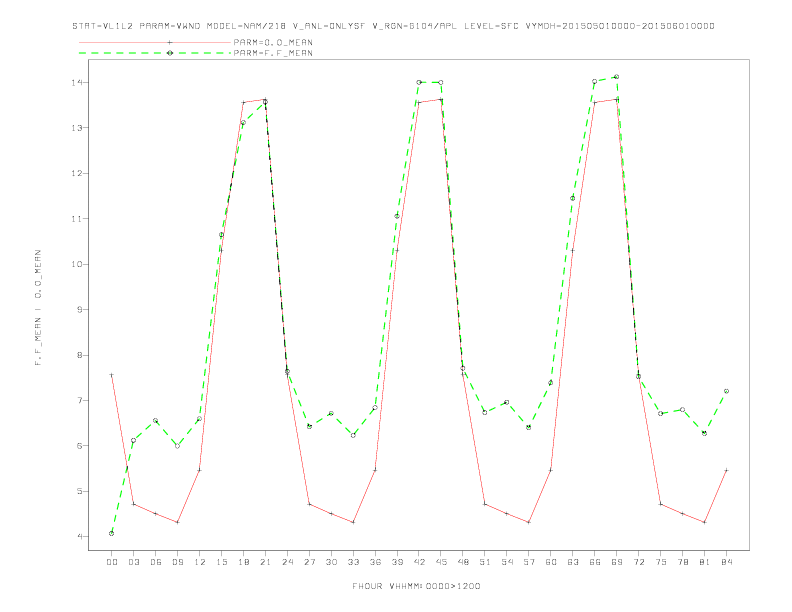Click y-axis tick label 13

point(77,128)
